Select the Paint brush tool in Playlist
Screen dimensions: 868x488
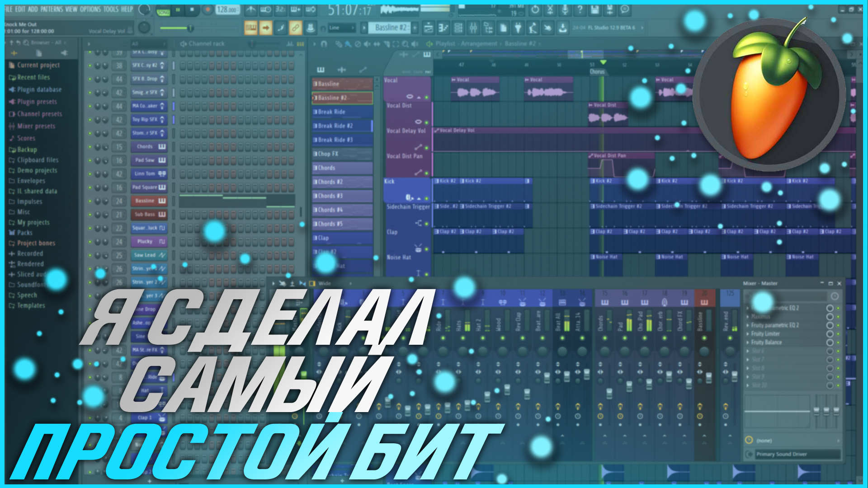(x=348, y=44)
